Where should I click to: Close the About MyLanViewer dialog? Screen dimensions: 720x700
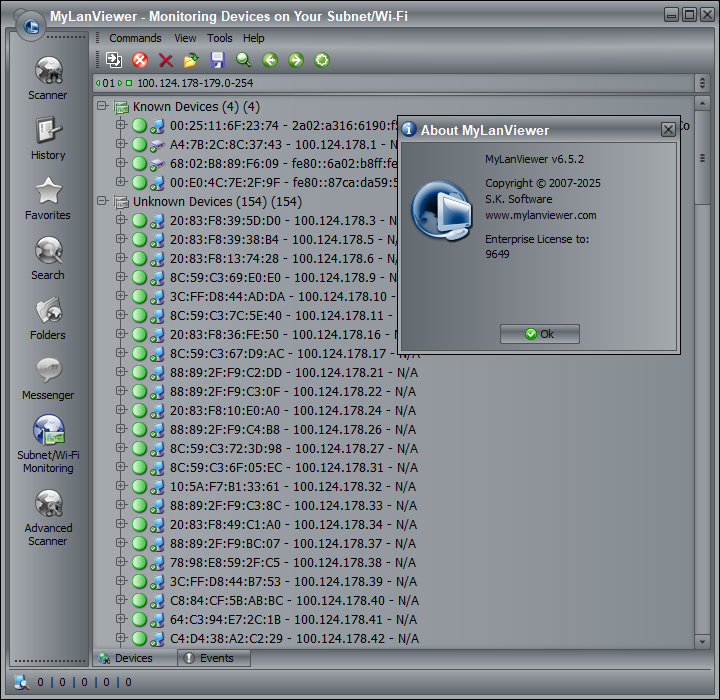pyautogui.click(x=668, y=130)
